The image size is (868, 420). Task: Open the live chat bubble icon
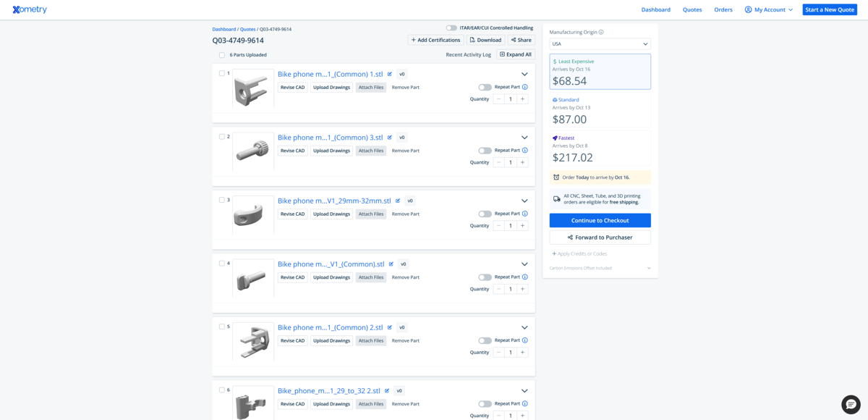[x=851, y=404]
